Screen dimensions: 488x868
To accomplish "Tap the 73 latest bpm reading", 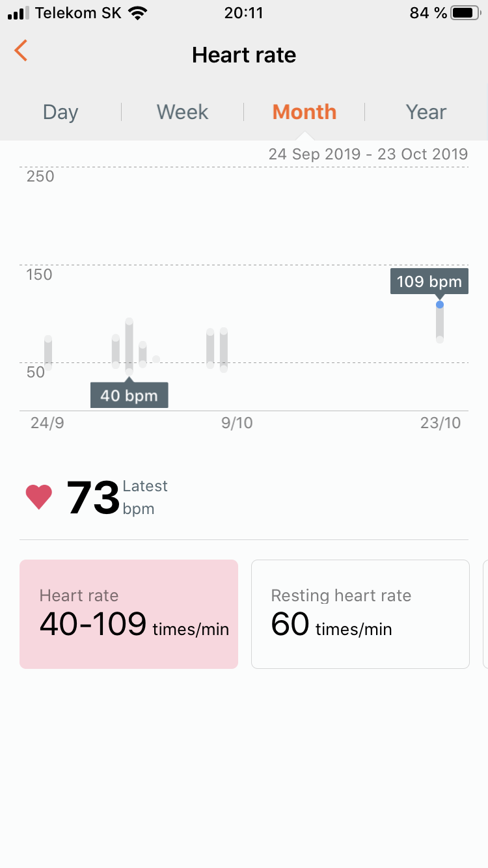I will (93, 498).
